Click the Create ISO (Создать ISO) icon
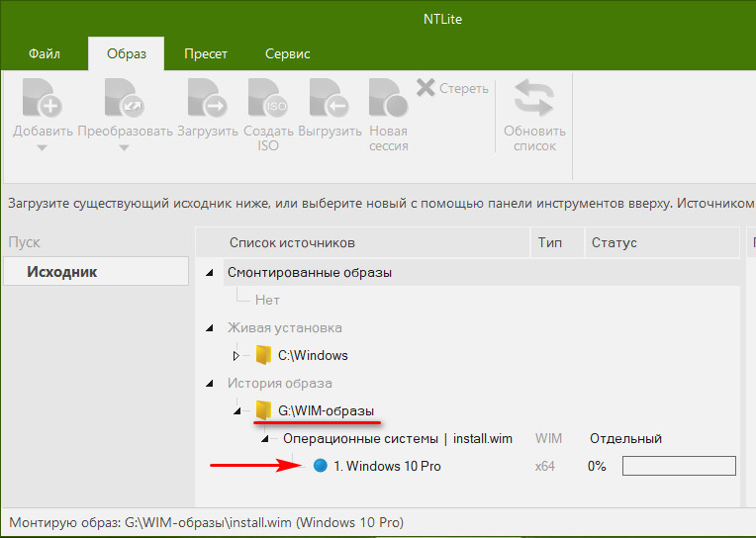 coord(268,98)
